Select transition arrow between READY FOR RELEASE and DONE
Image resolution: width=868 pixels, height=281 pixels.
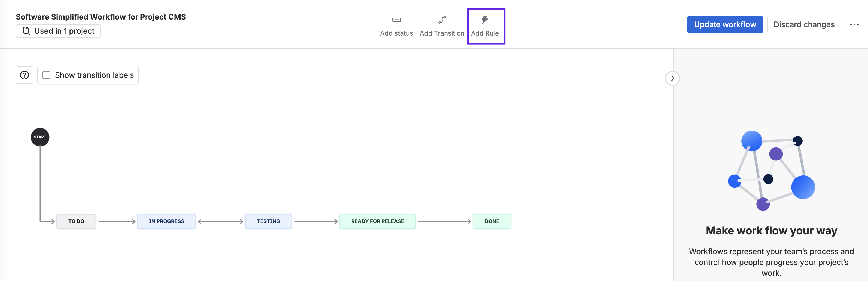(x=444, y=221)
